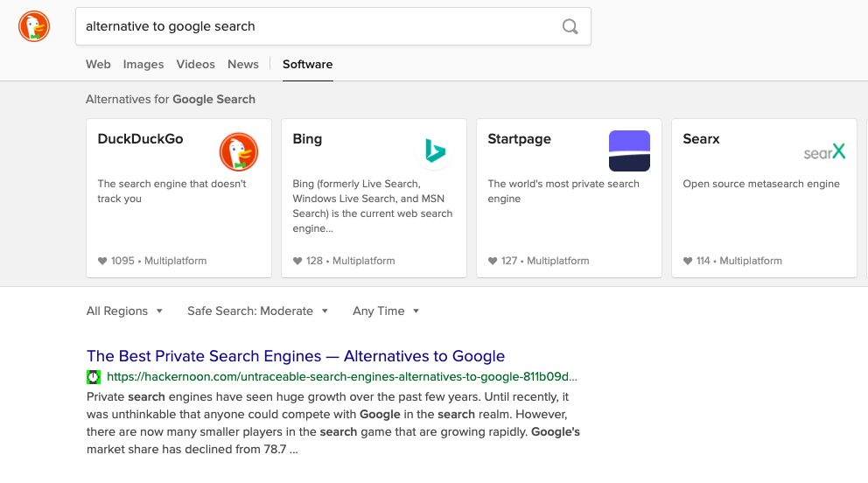Viewport: 868px width, 483px height.
Task: Switch to the News tab
Action: click(243, 64)
